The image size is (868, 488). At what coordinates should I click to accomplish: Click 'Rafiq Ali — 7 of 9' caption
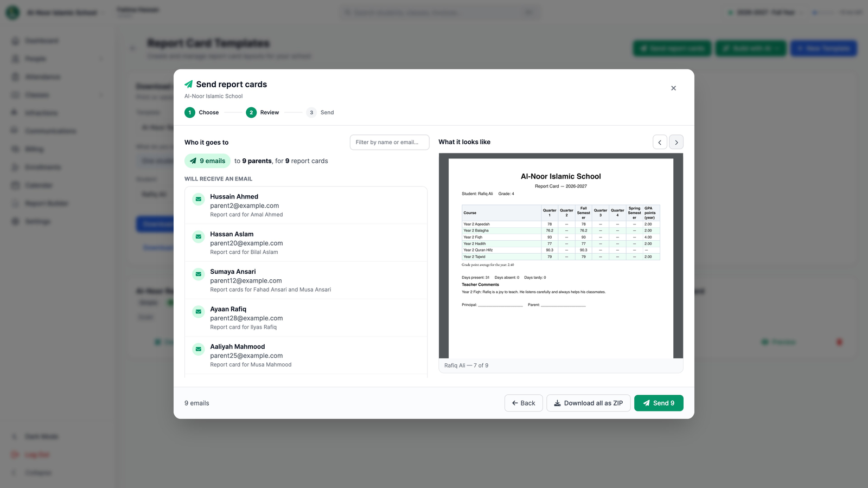point(466,365)
